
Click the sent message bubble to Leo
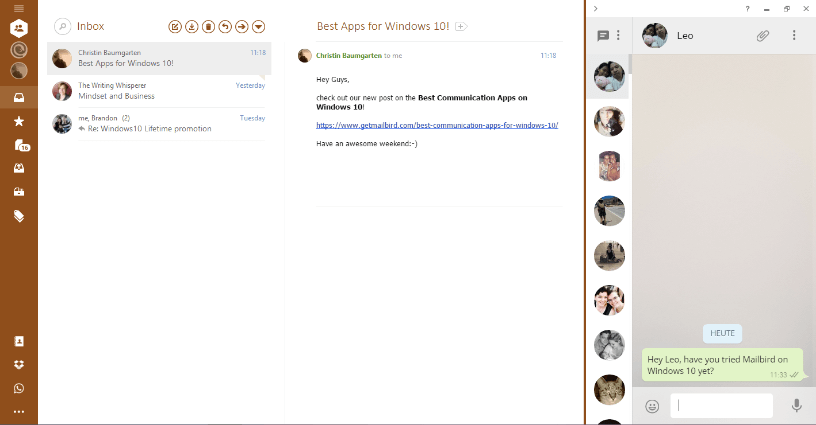point(722,365)
